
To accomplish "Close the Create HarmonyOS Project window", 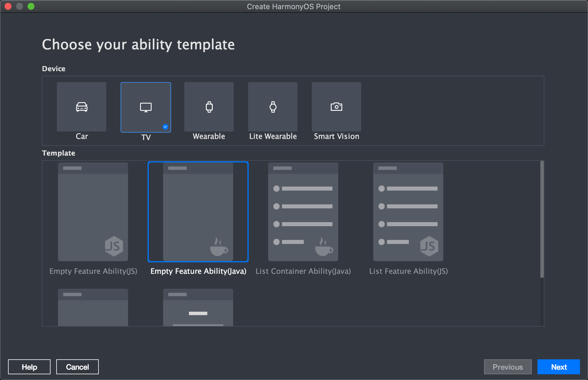I will [x=8, y=6].
